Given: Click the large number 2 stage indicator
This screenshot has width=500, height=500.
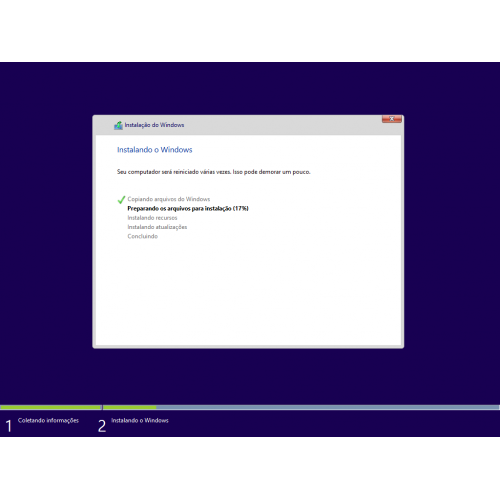Looking at the screenshot, I should [102, 426].
